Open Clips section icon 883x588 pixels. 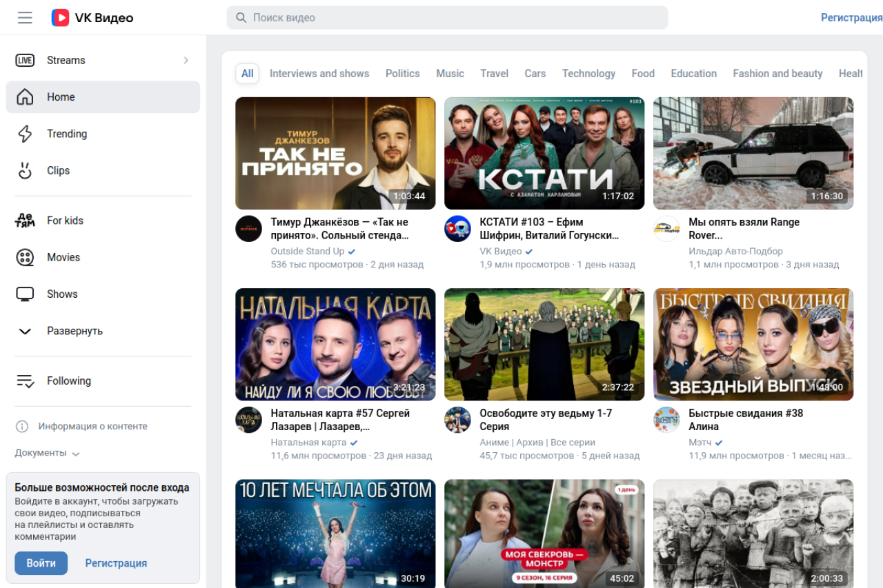pos(25,171)
